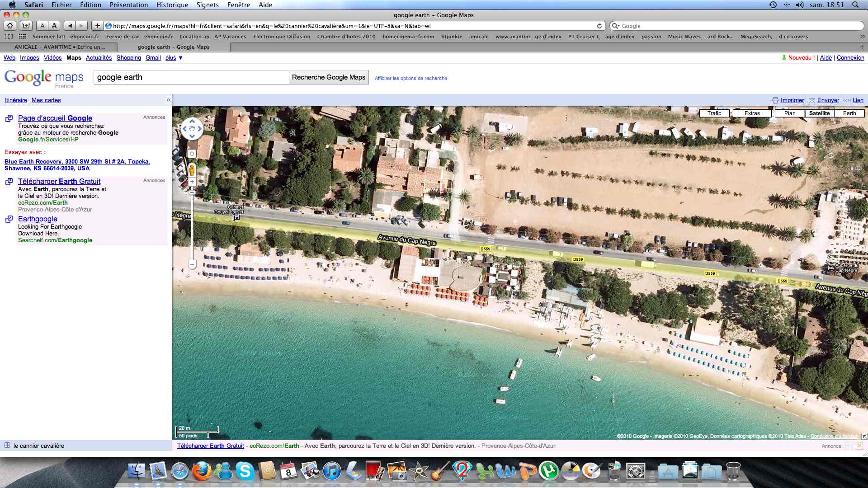
Task: Open the Top Sites grid icon
Action: pyautogui.click(x=23, y=37)
